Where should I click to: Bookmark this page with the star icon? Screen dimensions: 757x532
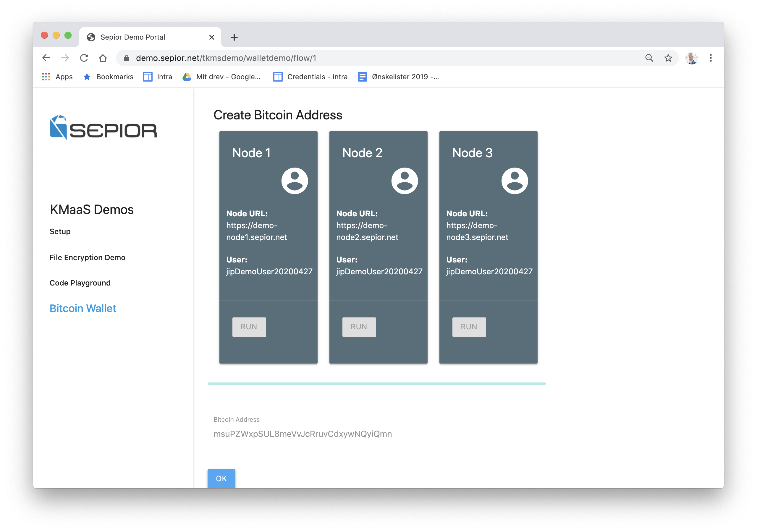tap(668, 58)
